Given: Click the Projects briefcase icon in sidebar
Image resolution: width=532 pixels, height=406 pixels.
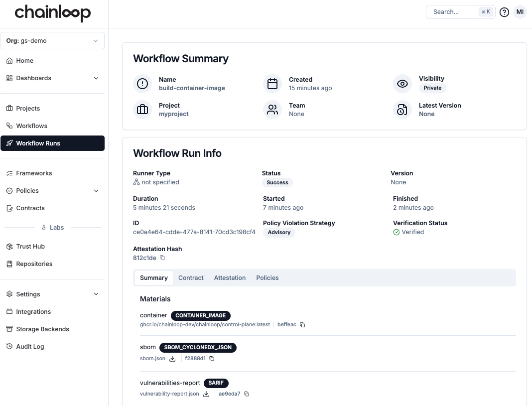Looking at the screenshot, I should [9, 109].
